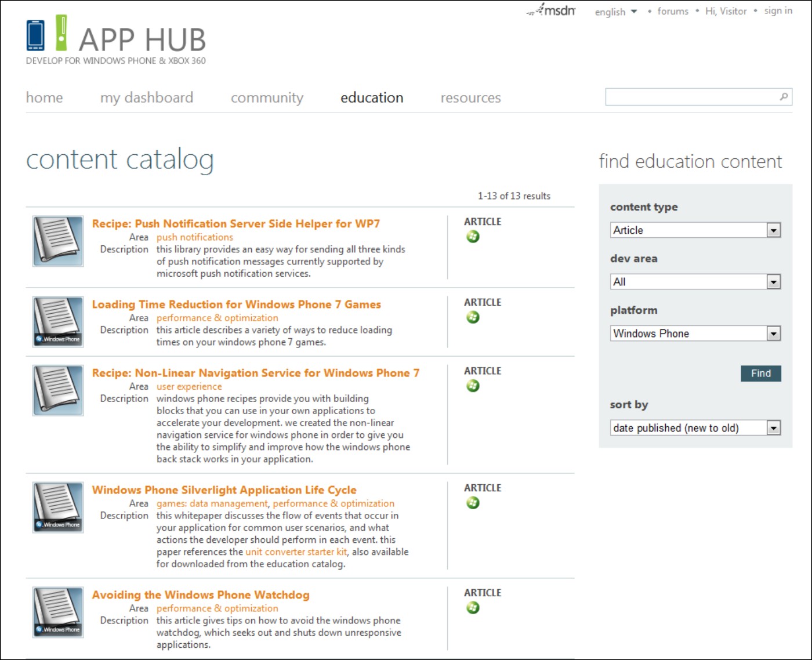Click the 'content catalog' heading

tap(120, 160)
